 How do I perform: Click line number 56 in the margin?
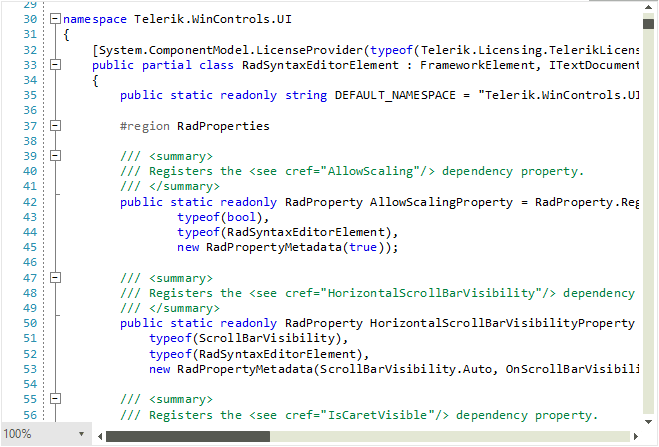click(30, 415)
